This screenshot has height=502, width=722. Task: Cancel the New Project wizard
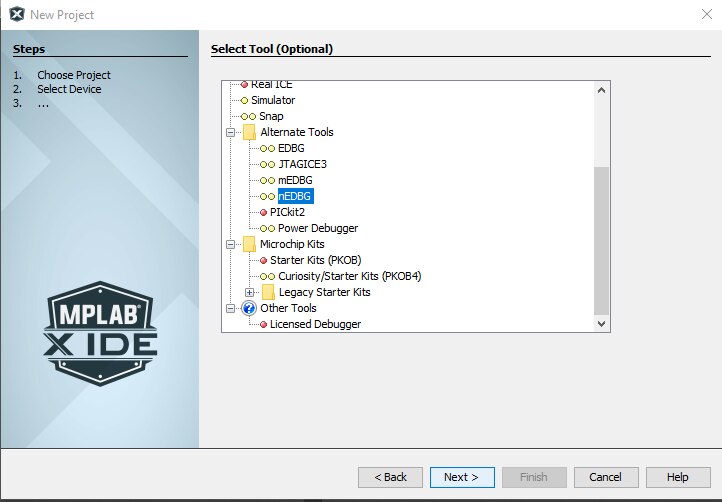coord(606,477)
